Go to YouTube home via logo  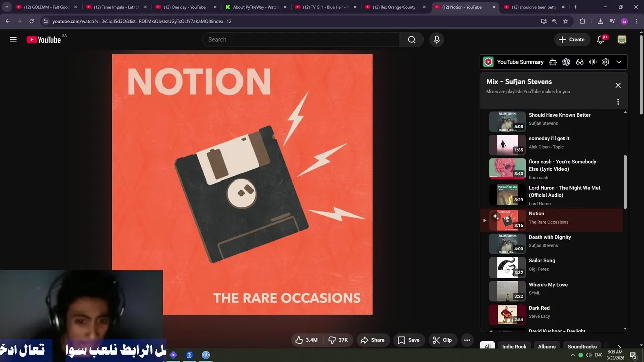pyautogui.click(x=44, y=40)
